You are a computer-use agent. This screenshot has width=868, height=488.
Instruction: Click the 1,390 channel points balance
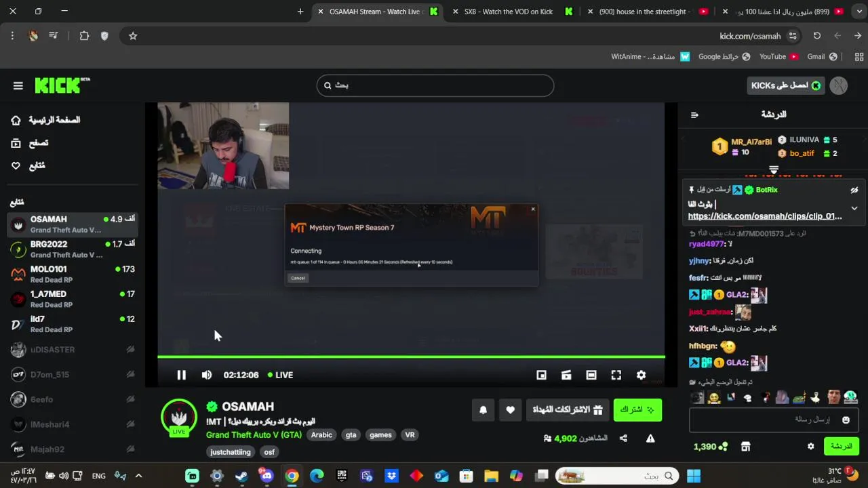710,447
